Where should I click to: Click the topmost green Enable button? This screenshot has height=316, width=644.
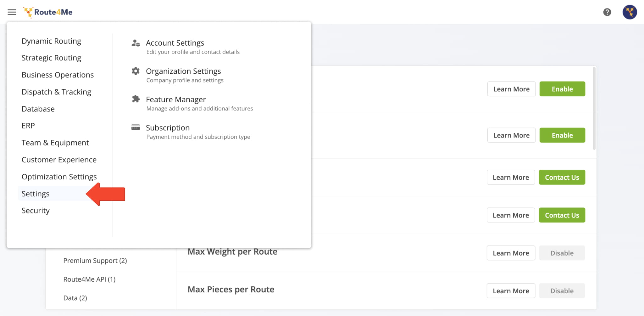coord(562,89)
